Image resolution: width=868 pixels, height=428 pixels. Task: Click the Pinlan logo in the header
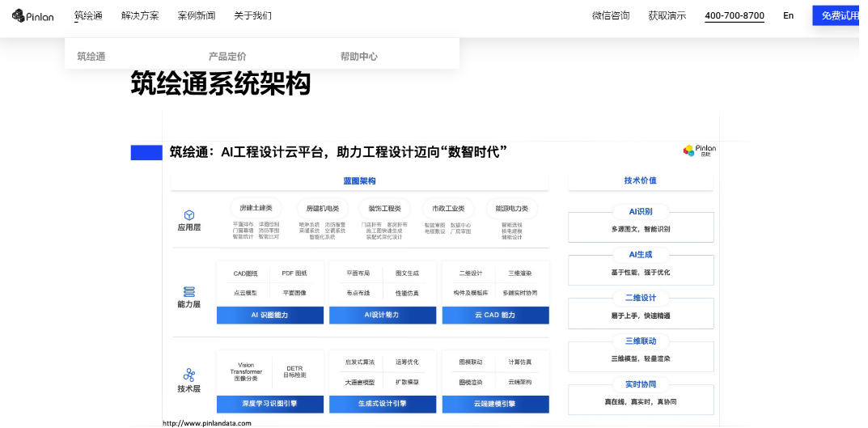(32, 16)
